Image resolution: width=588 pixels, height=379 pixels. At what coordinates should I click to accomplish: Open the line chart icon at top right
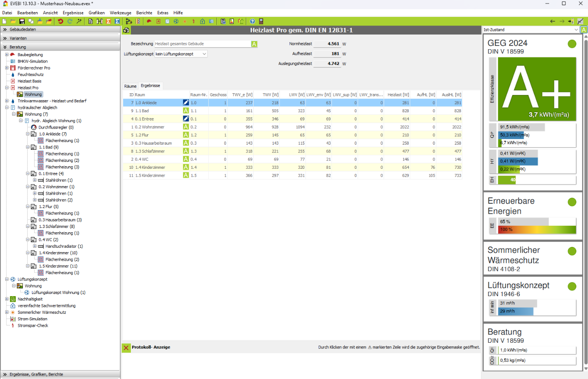coord(580,21)
